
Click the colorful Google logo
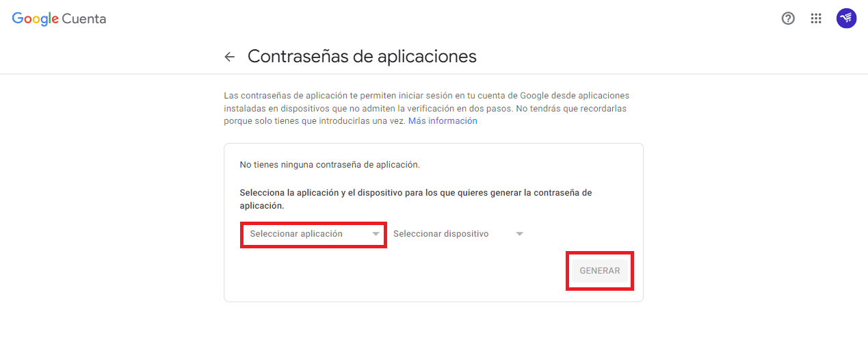[x=35, y=18]
